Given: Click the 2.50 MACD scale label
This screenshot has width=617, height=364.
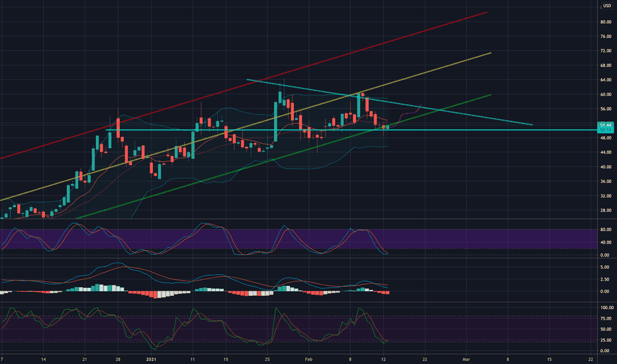Looking at the screenshot, I should (x=605, y=279).
